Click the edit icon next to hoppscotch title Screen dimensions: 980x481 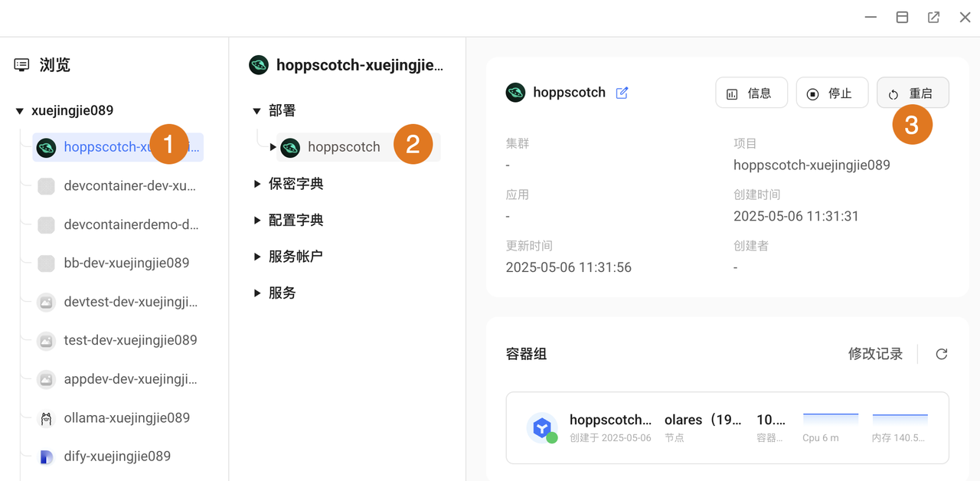pos(622,93)
